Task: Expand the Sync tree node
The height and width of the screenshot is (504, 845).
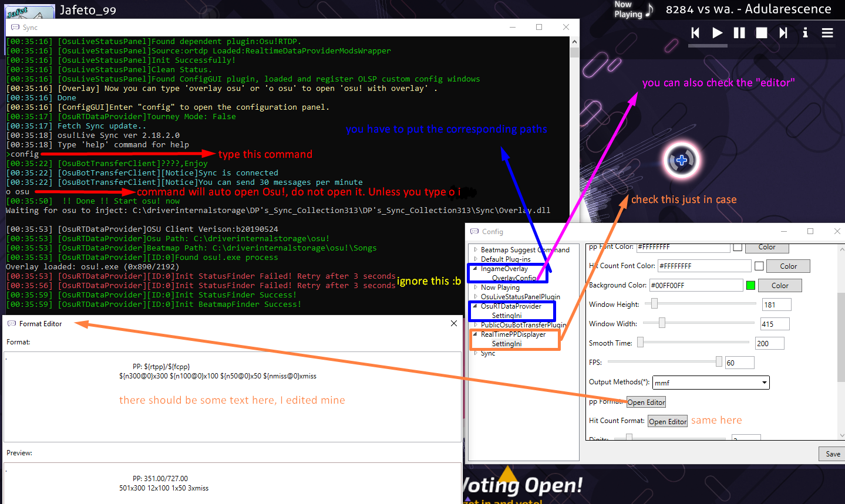Action: pos(476,353)
